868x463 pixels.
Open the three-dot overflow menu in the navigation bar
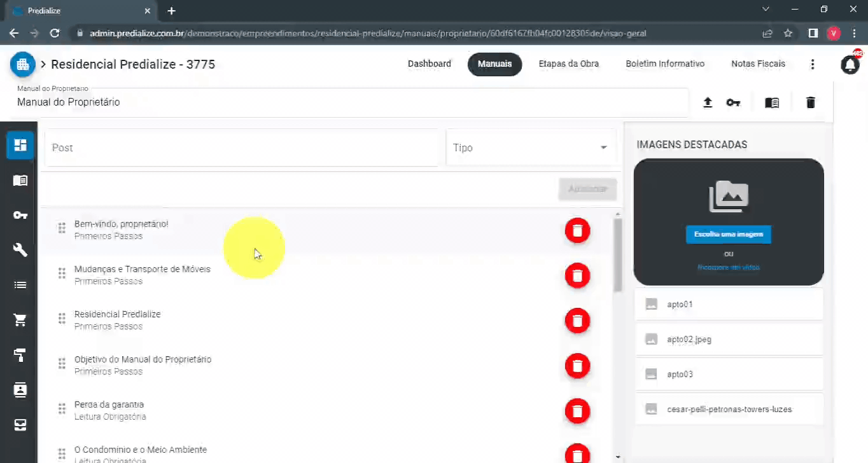pyautogui.click(x=813, y=64)
